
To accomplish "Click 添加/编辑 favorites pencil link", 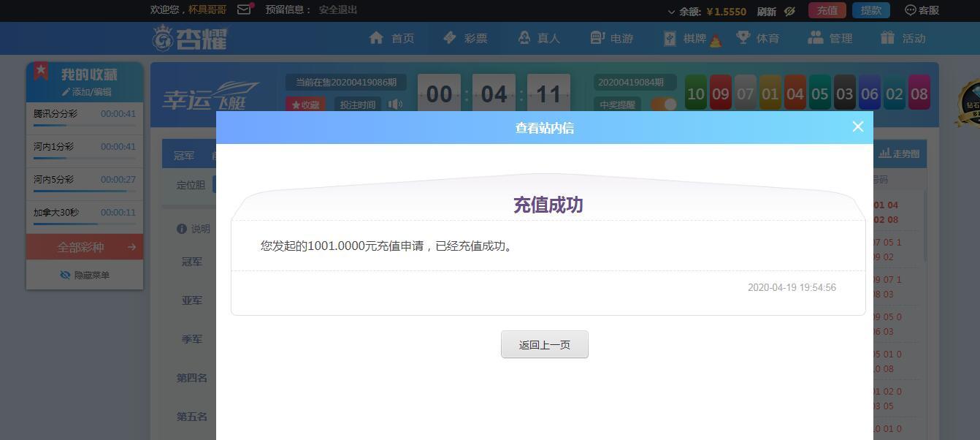I will point(86,92).
